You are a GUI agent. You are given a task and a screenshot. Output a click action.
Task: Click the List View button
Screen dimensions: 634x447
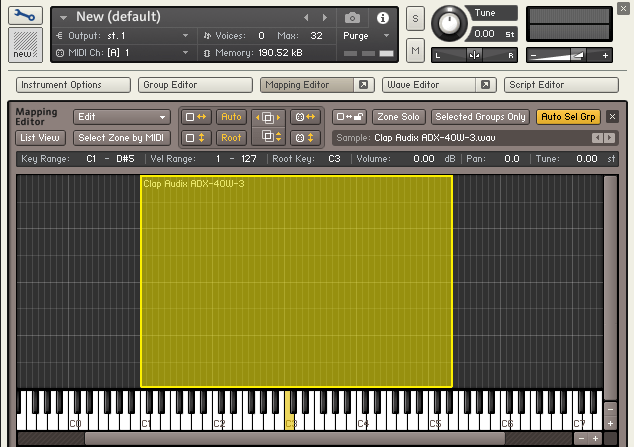[41, 137]
